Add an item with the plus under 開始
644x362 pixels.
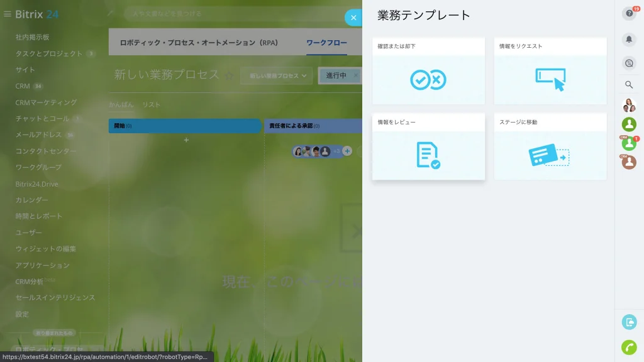pyautogui.click(x=186, y=140)
